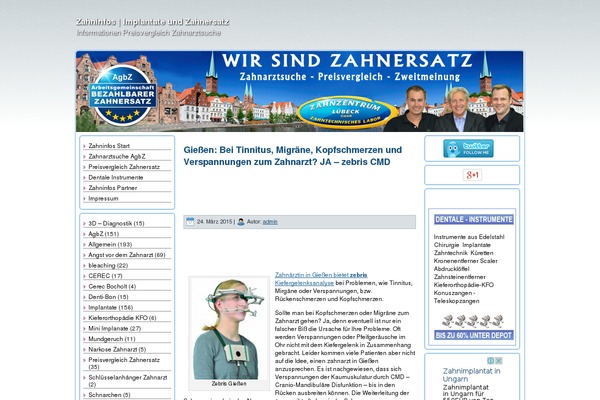Close the Zahnimplantat ad with X icon

click(499, 361)
